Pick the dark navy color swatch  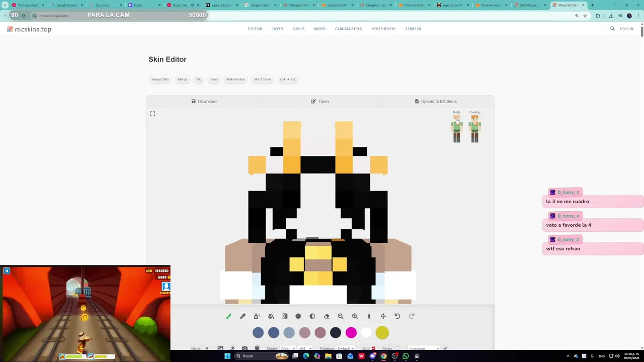(x=336, y=332)
